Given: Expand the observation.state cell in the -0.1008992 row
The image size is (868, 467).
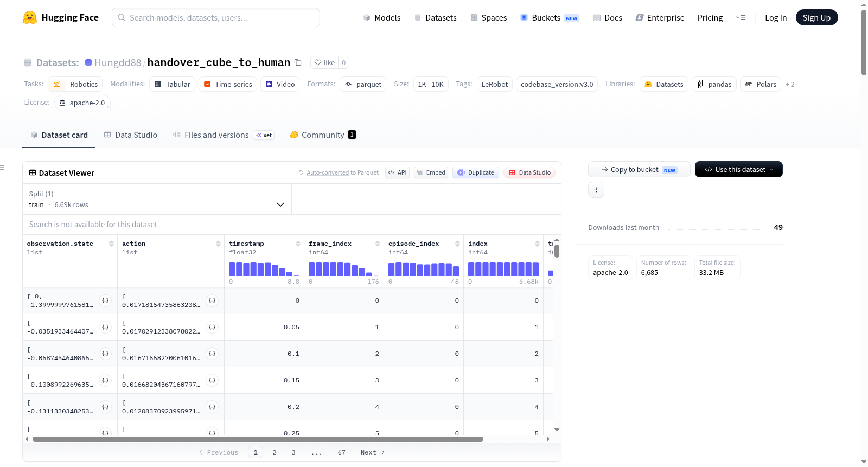Looking at the screenshot, I should tap(105, 380).
